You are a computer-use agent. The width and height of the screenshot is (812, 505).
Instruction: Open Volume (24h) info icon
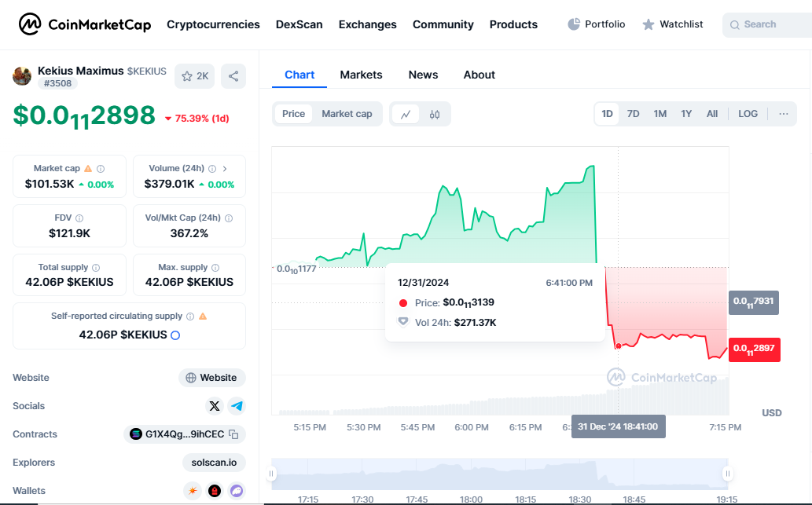click(212, 169)
